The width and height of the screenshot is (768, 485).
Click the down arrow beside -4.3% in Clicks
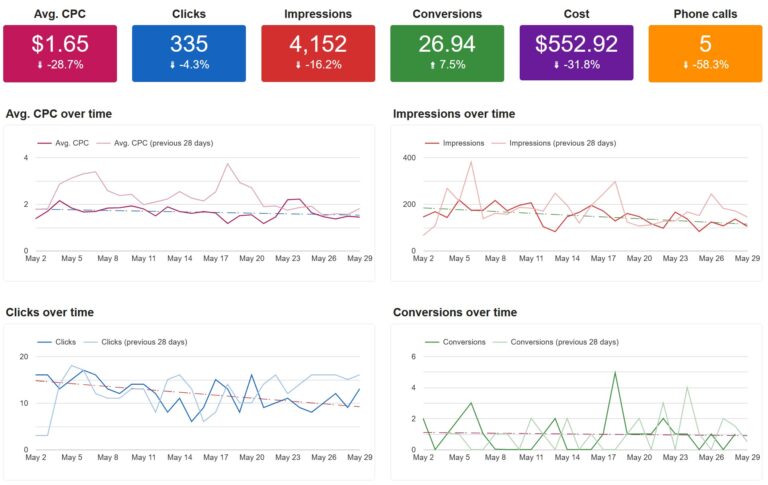click(x=171, y=63)
